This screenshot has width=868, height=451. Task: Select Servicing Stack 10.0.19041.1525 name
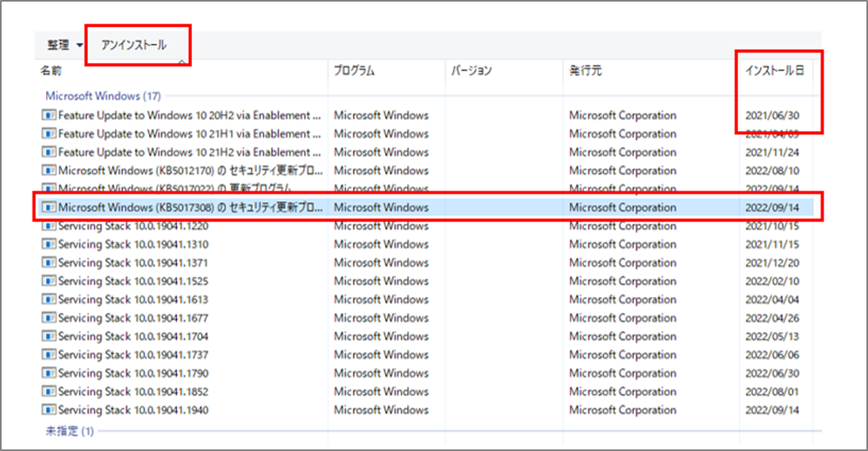coord(133,281)
